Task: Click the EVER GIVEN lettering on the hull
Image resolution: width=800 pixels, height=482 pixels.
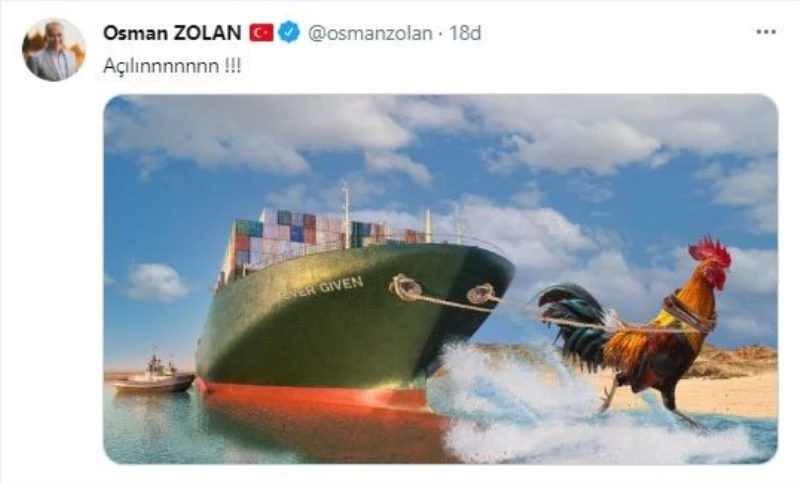Action: click(x=321, y=292)
